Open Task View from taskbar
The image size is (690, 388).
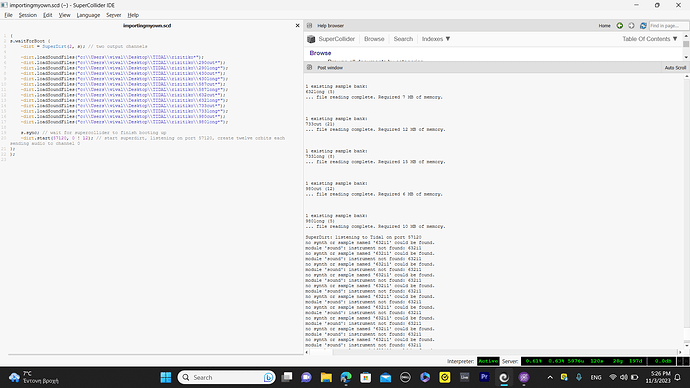[287, 377]
